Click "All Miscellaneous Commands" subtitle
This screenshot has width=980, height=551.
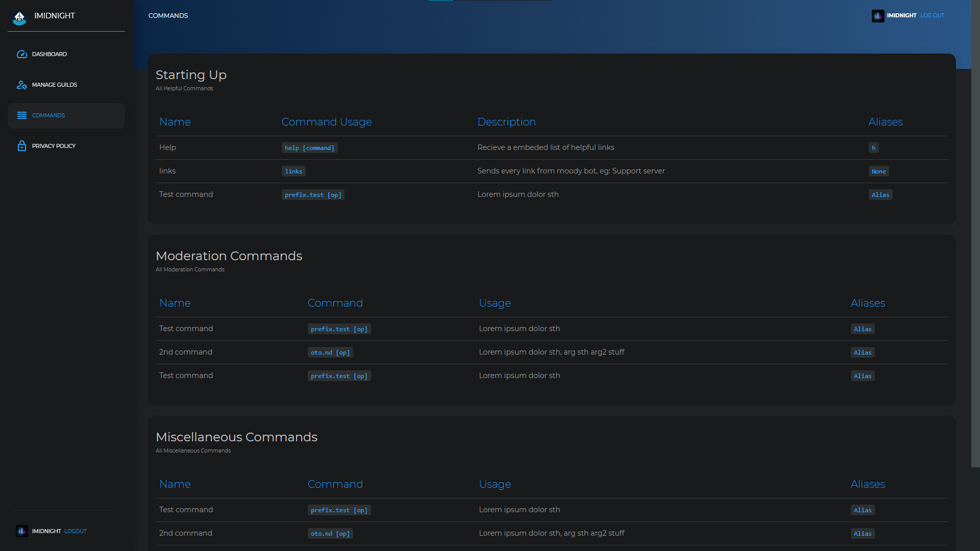click(193, 451)
